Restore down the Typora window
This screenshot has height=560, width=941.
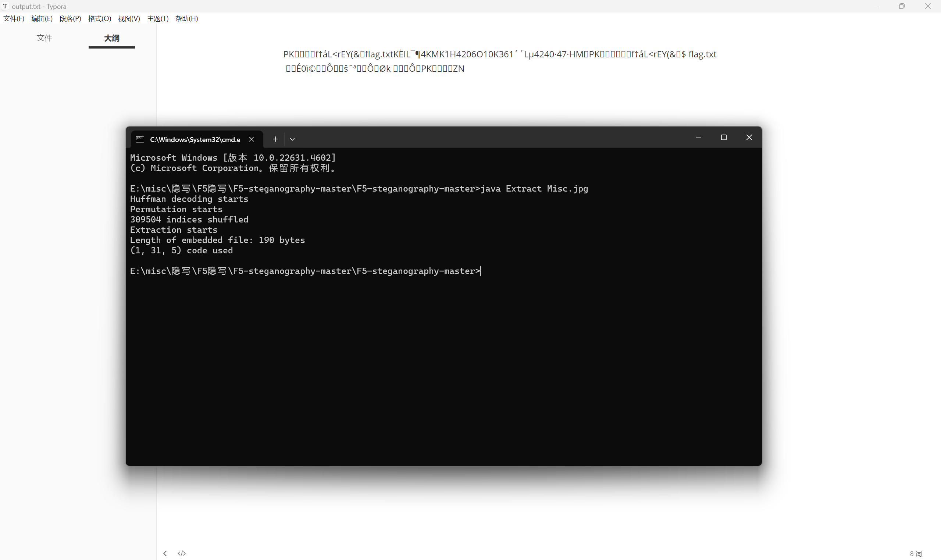tap(901, 6)
